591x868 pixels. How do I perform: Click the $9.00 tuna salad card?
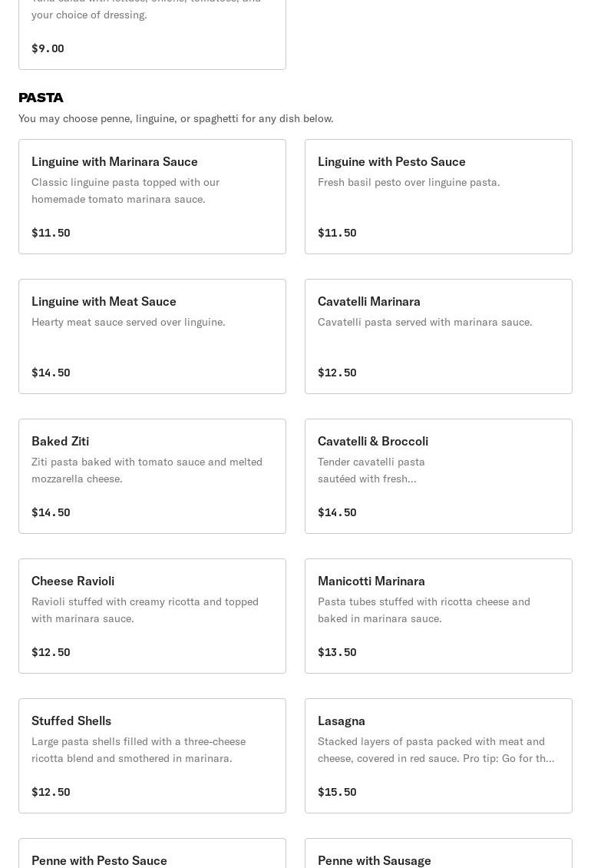(152, 35)
